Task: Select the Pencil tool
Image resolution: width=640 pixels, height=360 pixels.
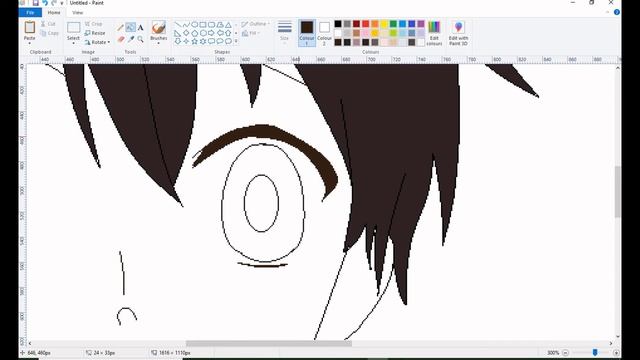Action: click(120, 28)
